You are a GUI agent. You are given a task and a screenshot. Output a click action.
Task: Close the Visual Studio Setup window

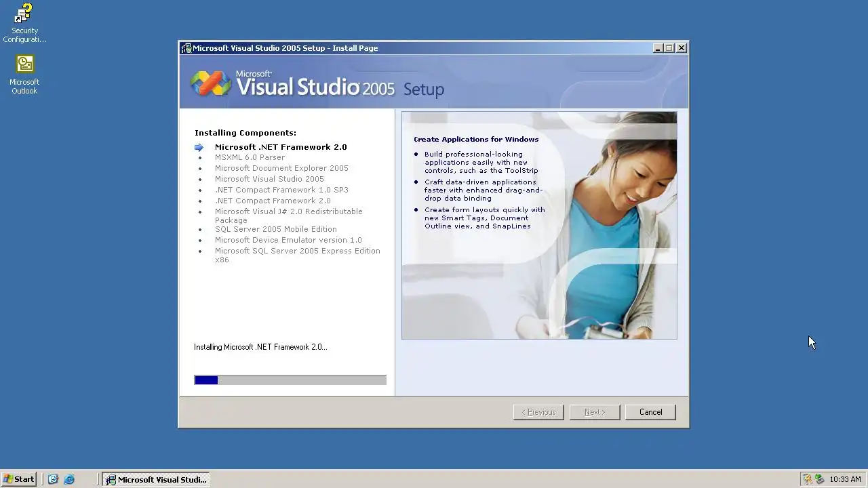pos(682,48)
